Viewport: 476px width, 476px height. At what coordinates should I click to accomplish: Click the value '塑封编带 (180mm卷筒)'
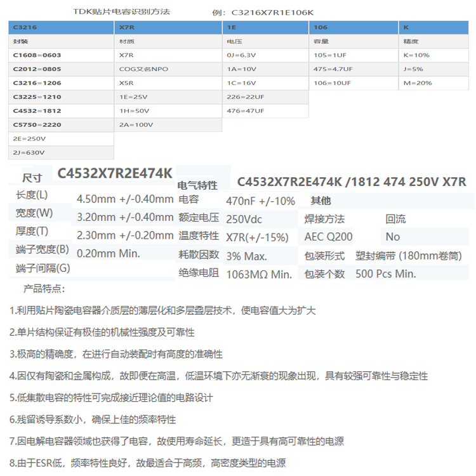(x=409, y=256)
